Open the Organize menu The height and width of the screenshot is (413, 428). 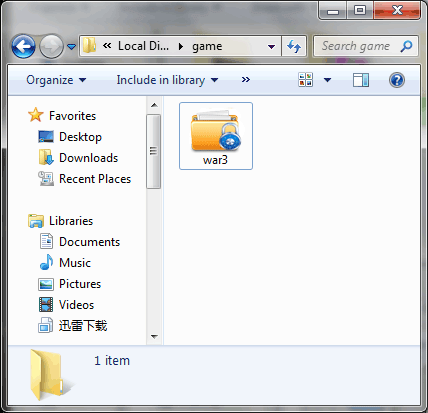[x=56, y=80]
